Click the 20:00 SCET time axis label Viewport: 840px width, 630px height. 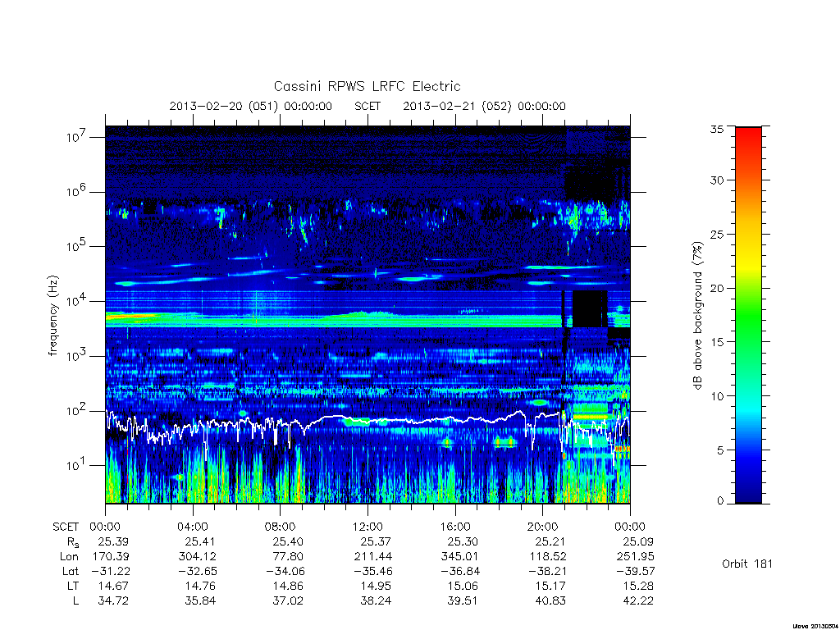(x=543, y=527)
